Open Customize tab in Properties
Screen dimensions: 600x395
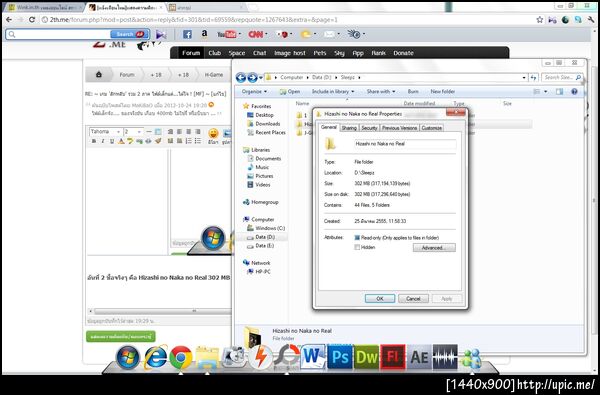tap(432, 128)
